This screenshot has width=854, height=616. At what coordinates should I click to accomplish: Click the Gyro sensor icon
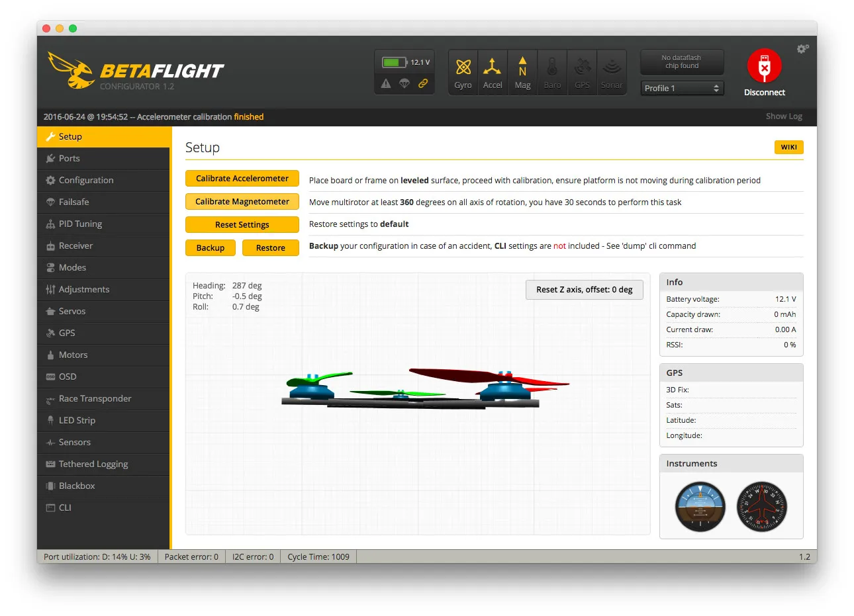coord(463,67)
